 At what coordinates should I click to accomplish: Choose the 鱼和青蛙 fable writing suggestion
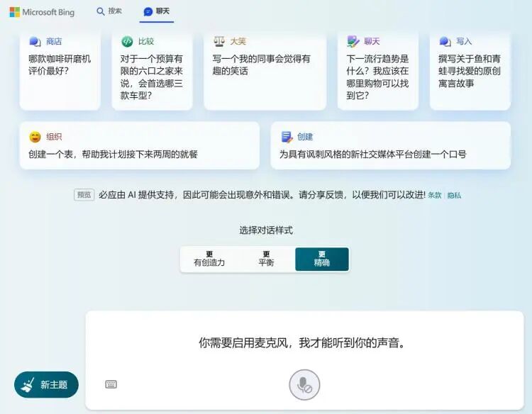pyautogui.click(x=470, y=70)
